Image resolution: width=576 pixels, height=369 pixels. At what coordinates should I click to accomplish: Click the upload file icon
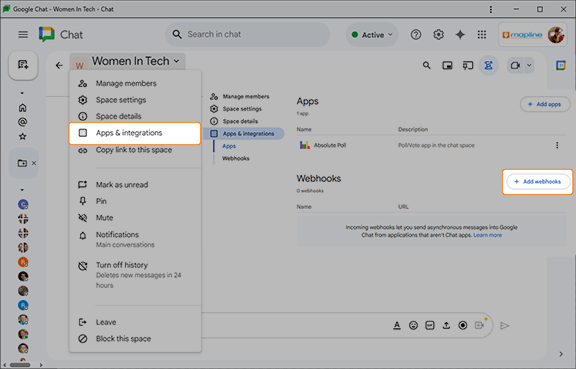pyautogui.click(x=446, y=325)
